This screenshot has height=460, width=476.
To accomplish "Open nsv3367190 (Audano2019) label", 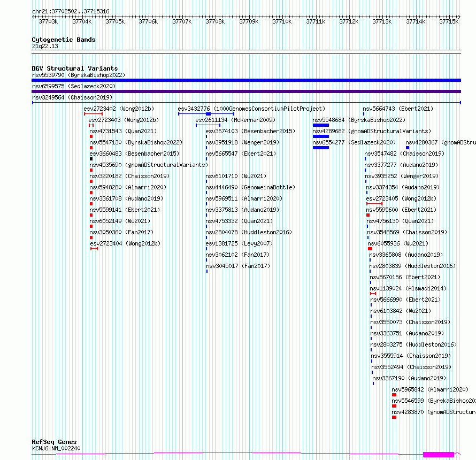I will (x=409, y=378).
